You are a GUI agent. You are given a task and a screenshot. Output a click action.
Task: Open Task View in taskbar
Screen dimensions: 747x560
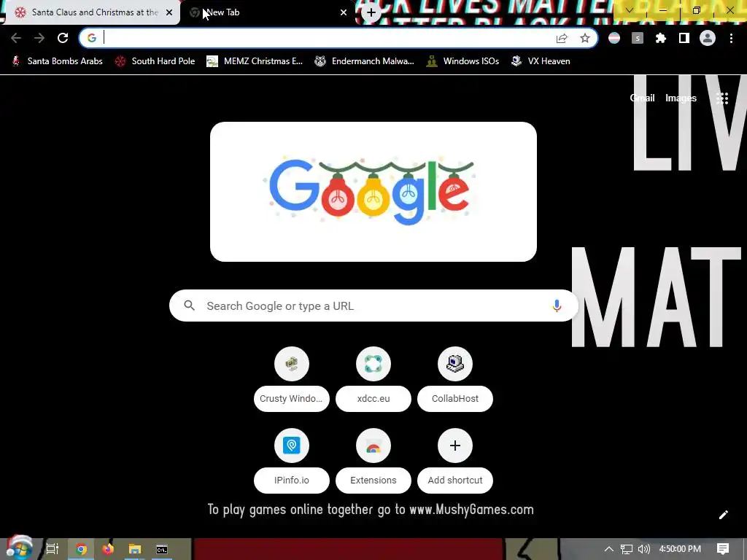tap(53, 549)
